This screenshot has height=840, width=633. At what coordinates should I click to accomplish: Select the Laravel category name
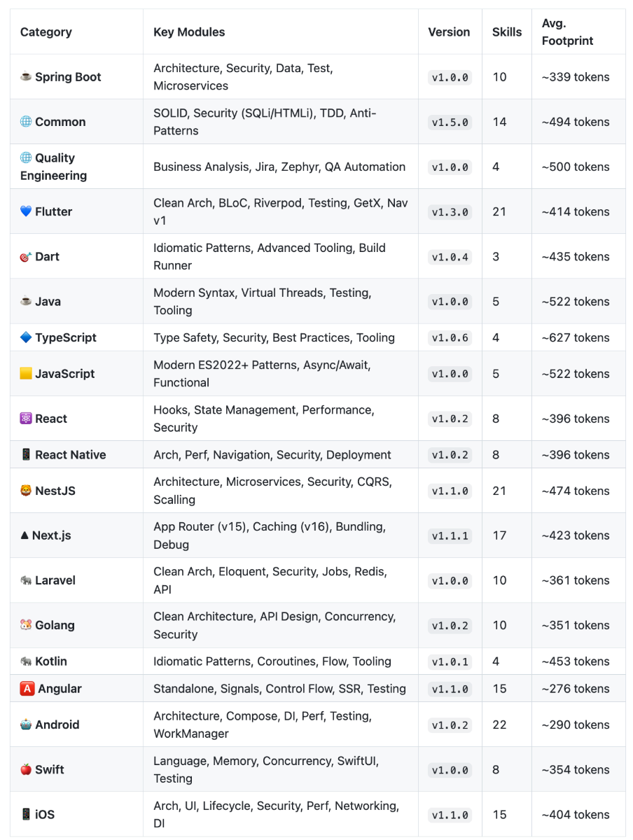tap(55, 580)
